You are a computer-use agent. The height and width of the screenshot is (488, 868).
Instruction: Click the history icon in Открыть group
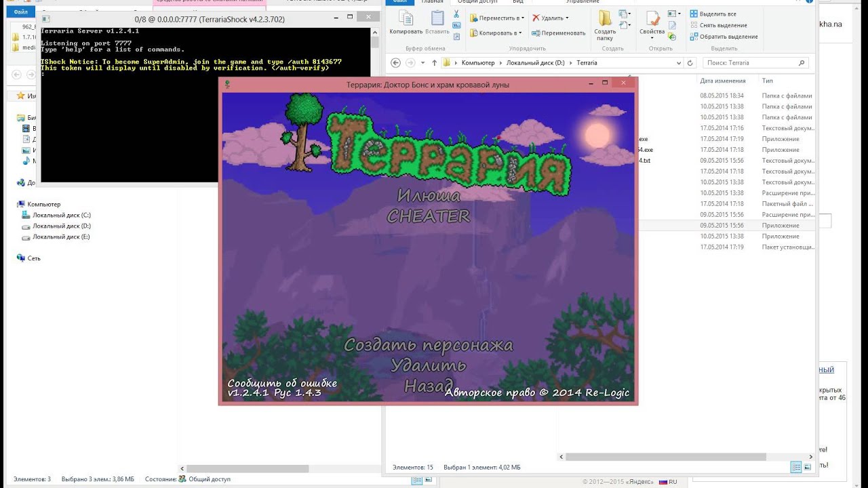(671, 36)
